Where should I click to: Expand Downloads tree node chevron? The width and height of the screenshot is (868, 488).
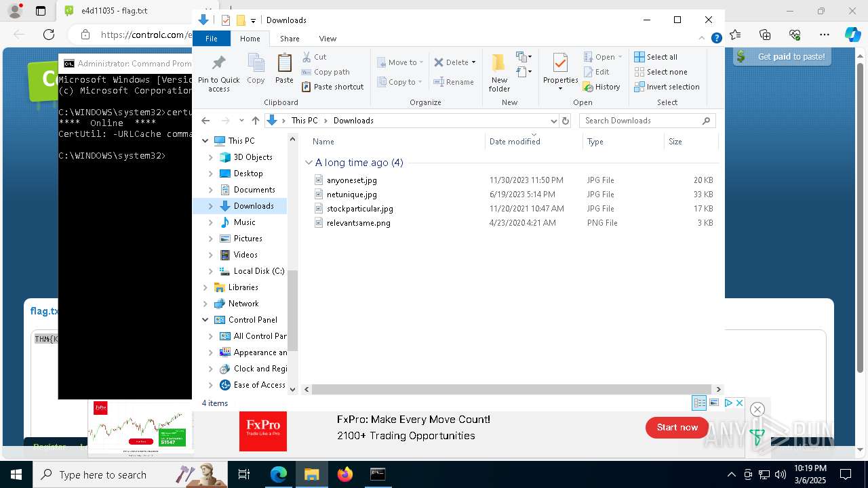click(210, 206)
